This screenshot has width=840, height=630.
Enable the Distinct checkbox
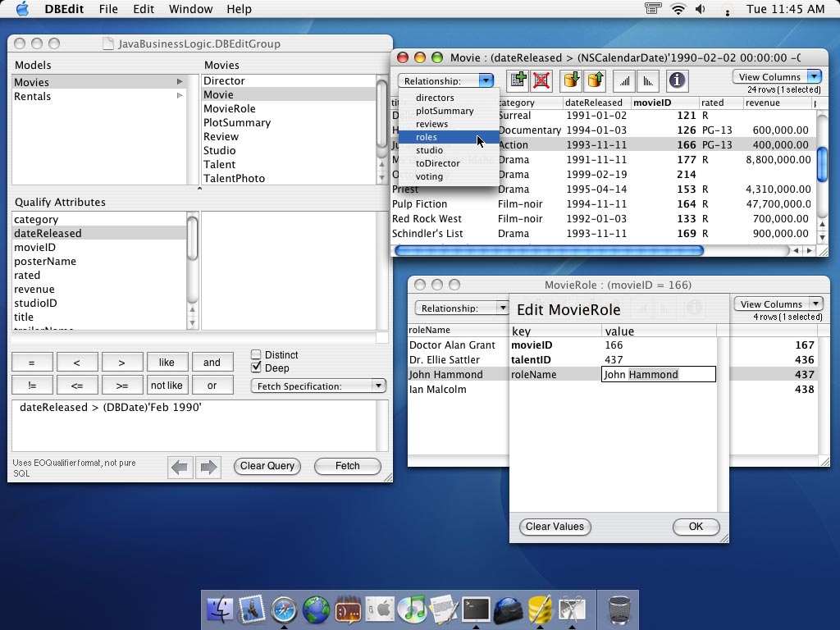point(256,354)
